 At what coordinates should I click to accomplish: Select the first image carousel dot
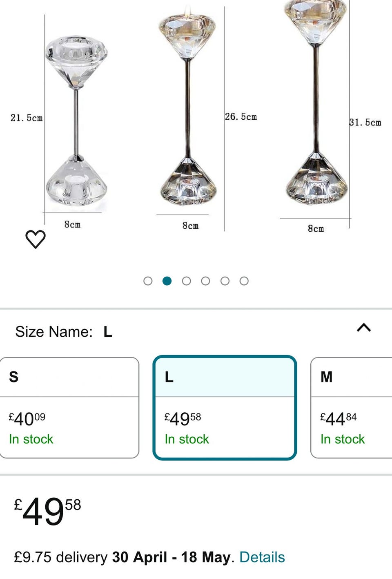click(148, 281)
